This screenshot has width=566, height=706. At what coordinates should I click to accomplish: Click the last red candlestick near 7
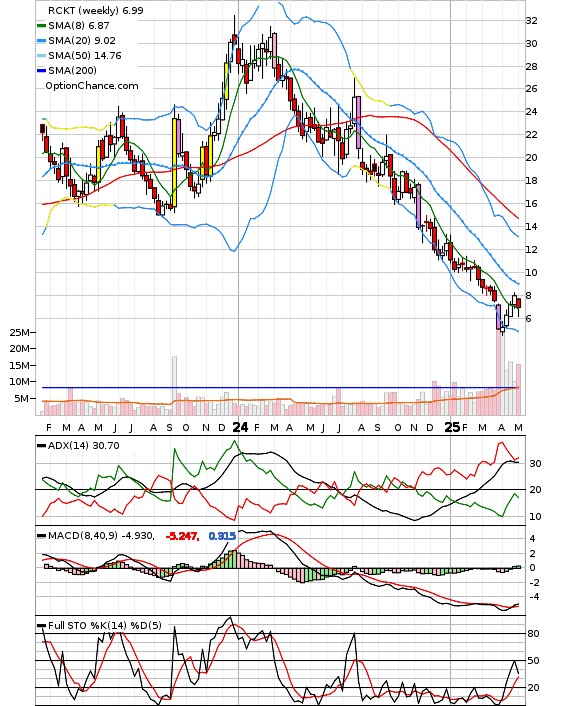519,303
